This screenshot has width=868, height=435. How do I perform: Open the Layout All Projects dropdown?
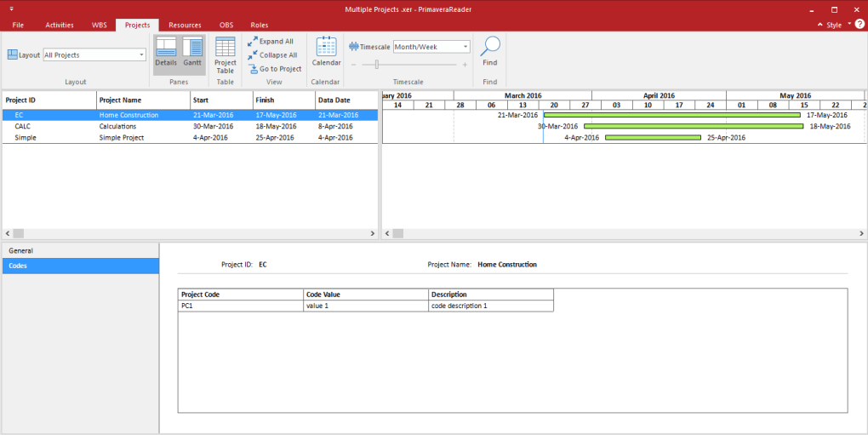tap(141, 55)
